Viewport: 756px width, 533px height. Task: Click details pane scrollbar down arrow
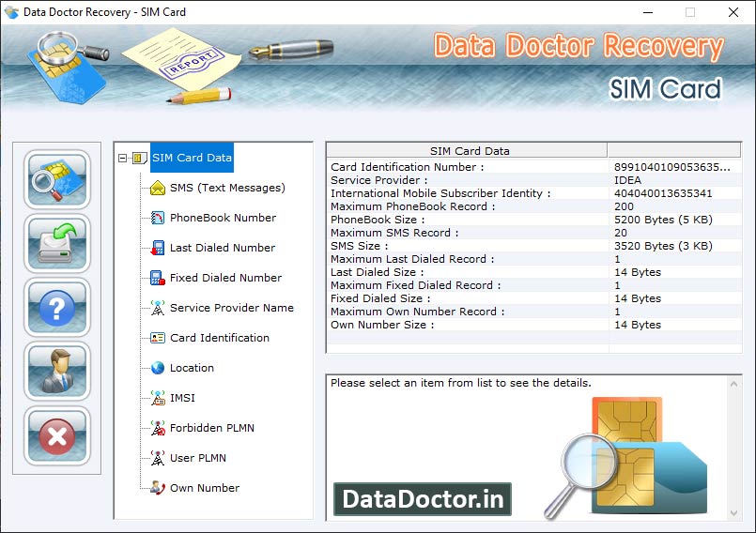(733, 513)
